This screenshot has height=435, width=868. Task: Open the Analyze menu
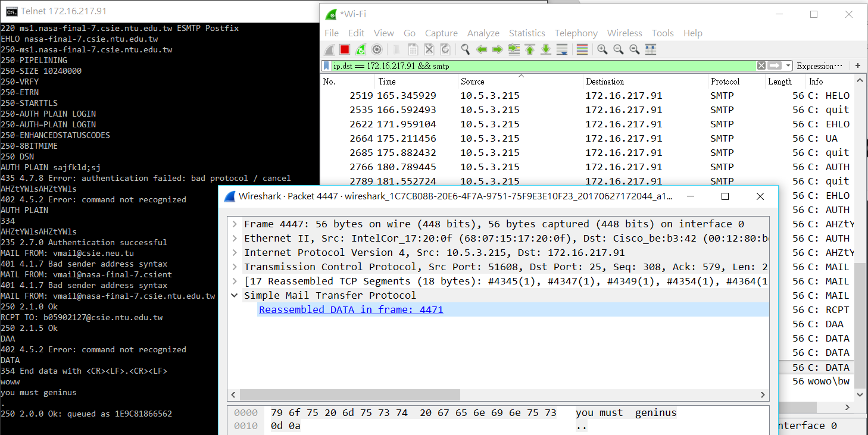pos(483,33)
